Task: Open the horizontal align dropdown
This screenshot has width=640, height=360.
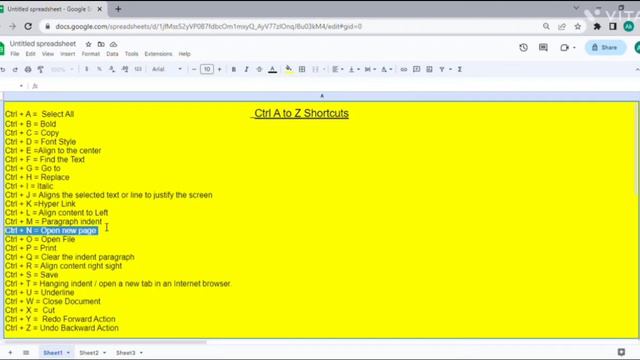Action: click(x=337, y=69)
